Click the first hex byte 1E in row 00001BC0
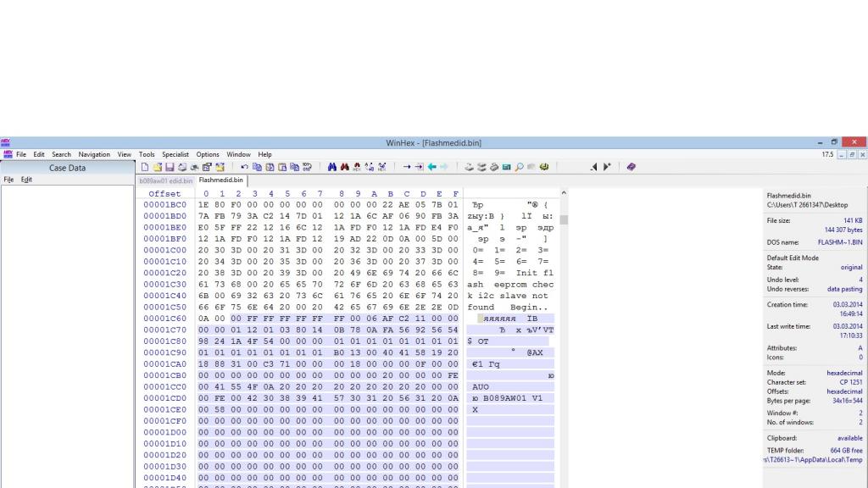 pos(203,205)
